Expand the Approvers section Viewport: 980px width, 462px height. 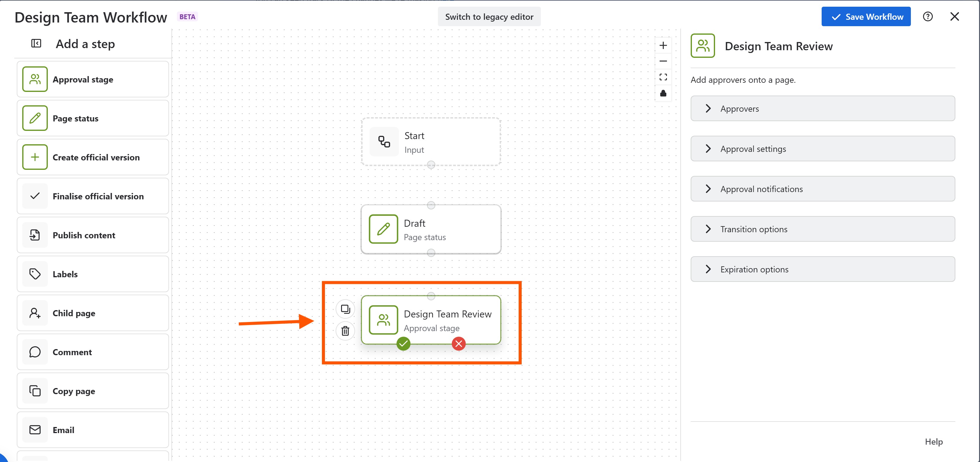(823, 109)
